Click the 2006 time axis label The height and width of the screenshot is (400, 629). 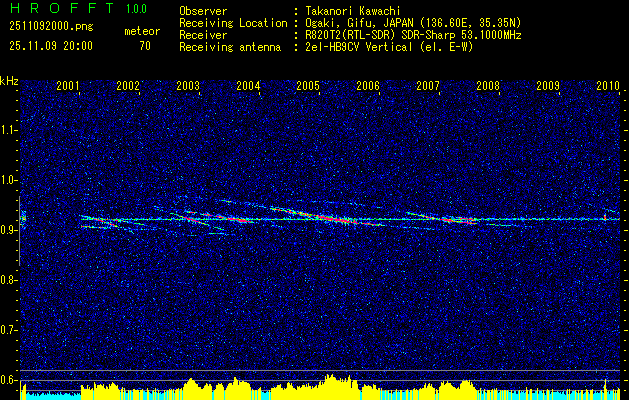(x=368, y=86)
